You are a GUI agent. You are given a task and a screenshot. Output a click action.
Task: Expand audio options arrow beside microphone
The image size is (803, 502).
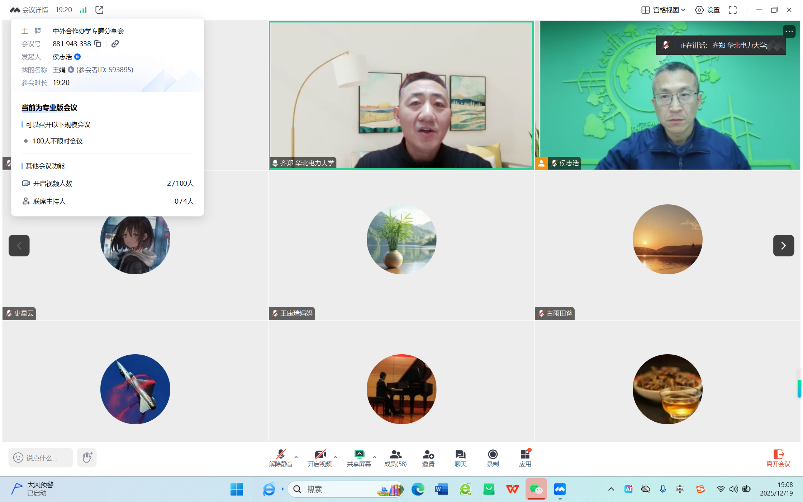click(x=296, y=454)
